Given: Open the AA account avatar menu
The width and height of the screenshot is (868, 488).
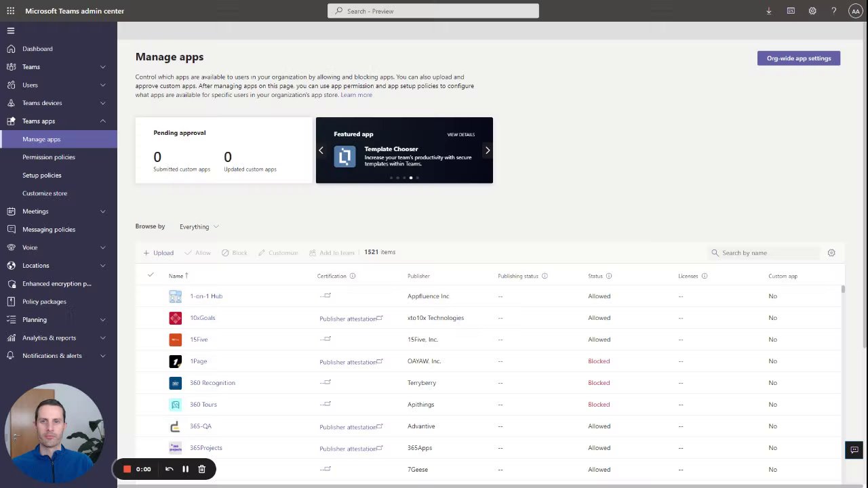Looking at the screenshot, I should 855,11.
